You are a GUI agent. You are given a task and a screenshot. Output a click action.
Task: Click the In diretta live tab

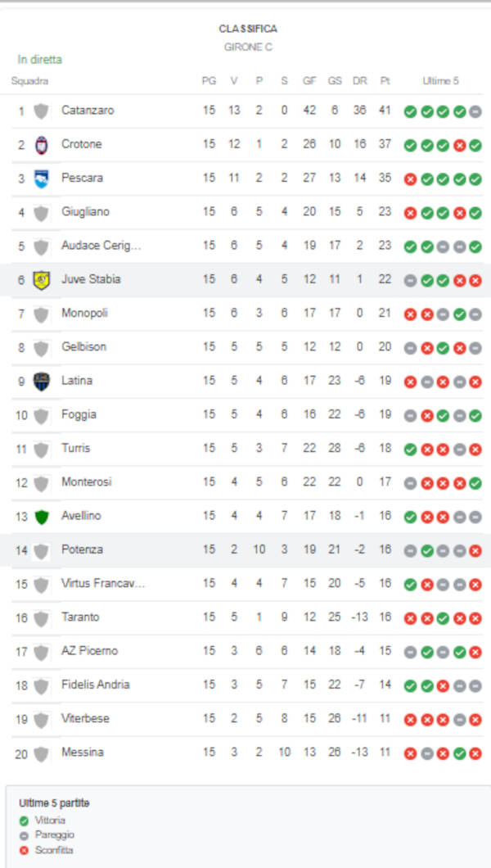click(x=40, y=60)
